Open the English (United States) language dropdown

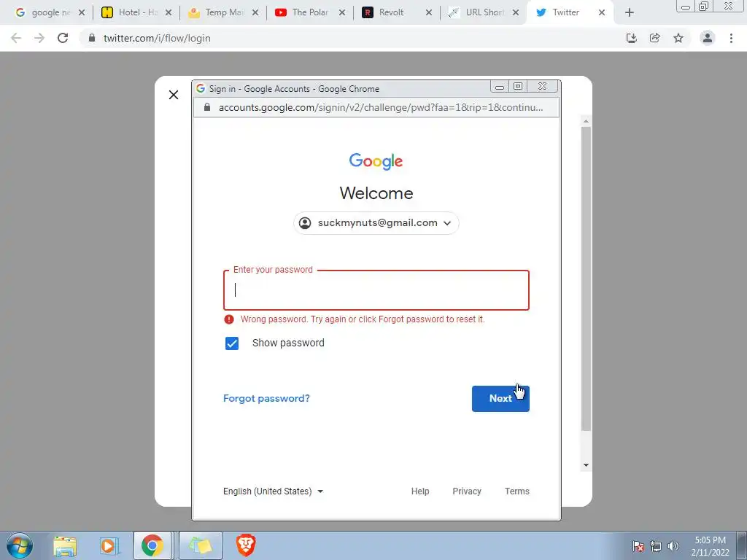point(274,491)
